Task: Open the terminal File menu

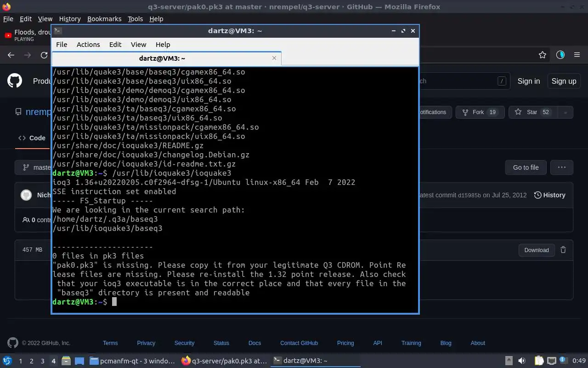Action: (62, 45)
